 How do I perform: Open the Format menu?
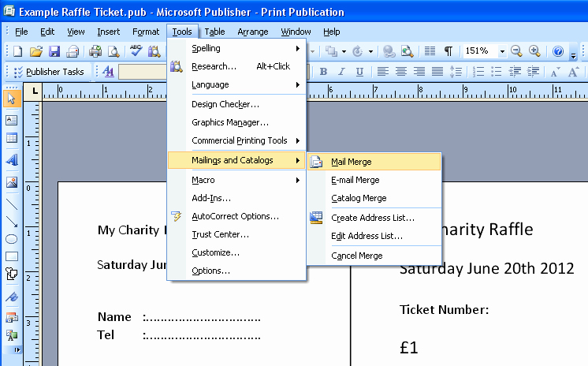click(x=146, y=32)
